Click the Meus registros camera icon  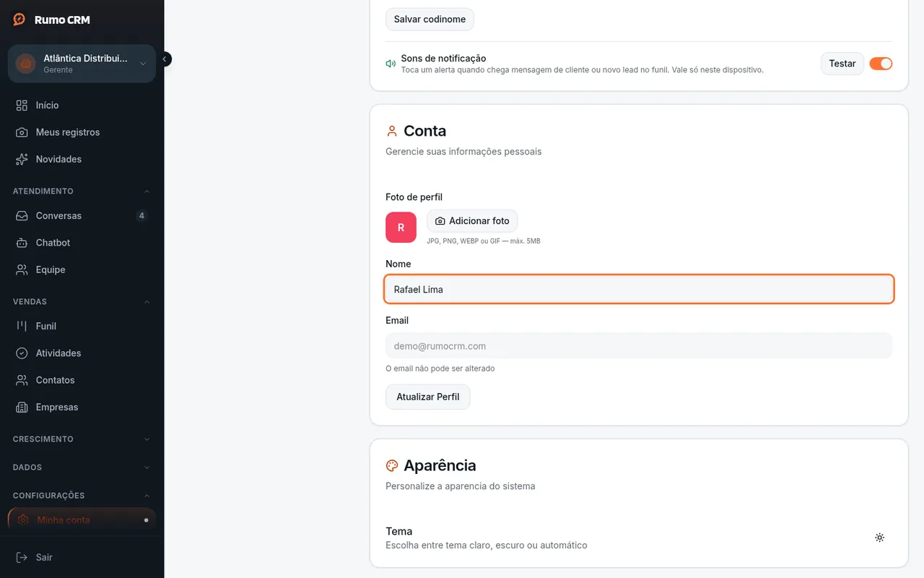point(22,132)
